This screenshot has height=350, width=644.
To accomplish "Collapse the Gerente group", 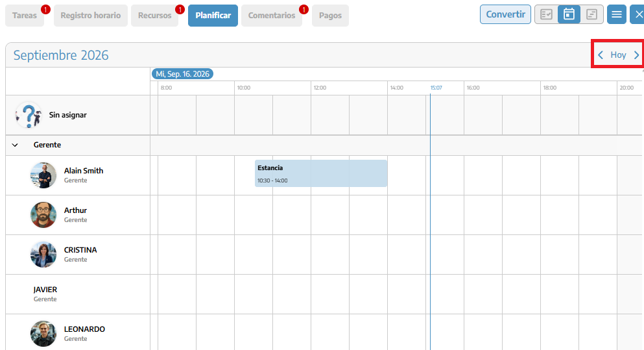I will click(x=15, y=145).
